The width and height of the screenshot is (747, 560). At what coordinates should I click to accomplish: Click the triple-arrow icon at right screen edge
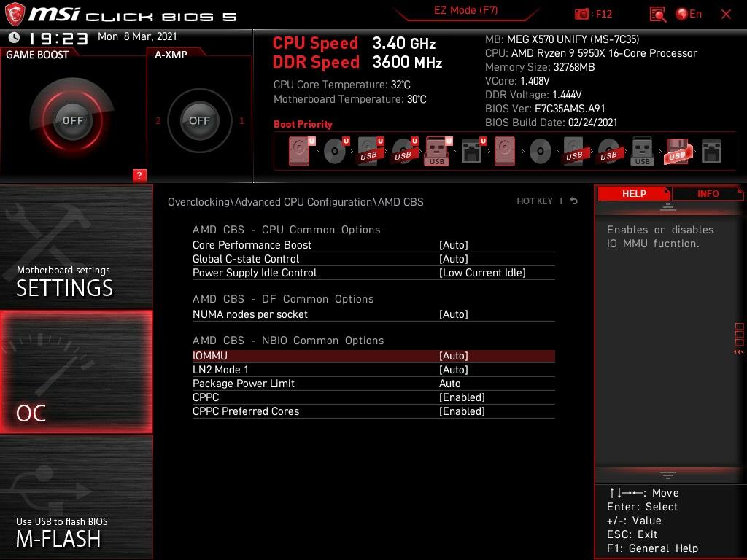(738, 352)
